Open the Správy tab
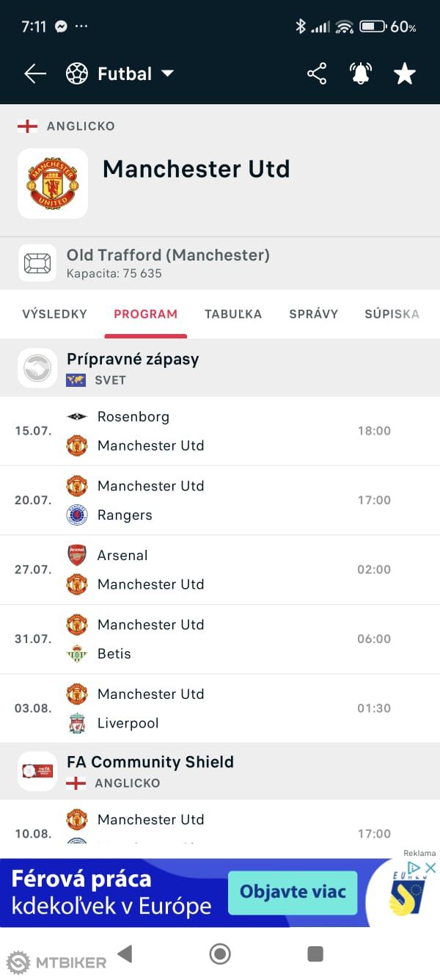 314,314
